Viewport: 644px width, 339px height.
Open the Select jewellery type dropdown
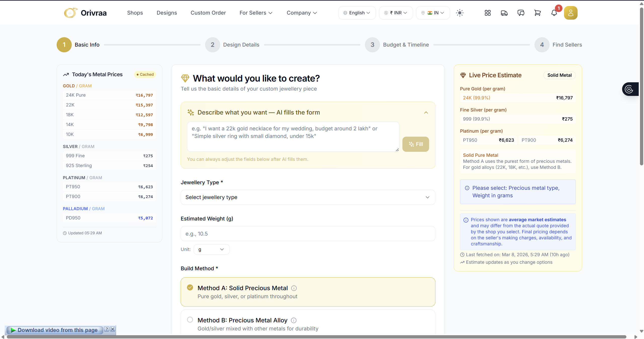click(x=308, y=197)
